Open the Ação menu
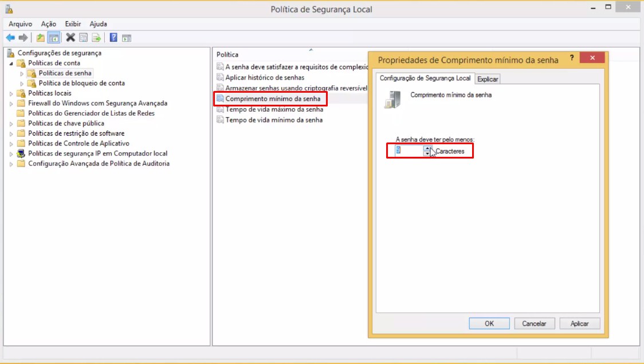This screenshot has height=364, width=644. pyautogui.click(x=49, y=24)
